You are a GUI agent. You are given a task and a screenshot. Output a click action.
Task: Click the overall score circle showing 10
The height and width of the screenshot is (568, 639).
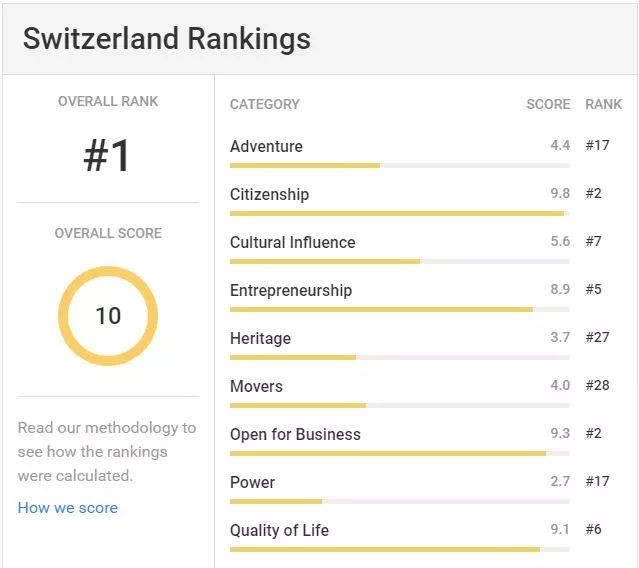108,316
